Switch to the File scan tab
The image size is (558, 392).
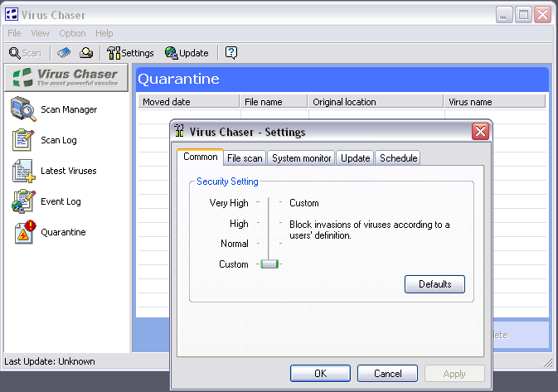(245, 158)
